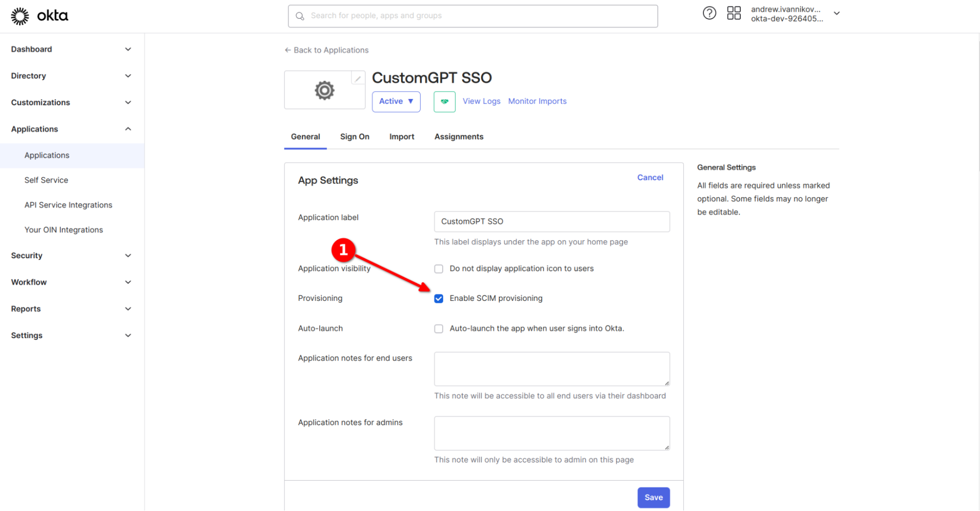Click the andrew.ivannikov account name
980x511 pixels.
coord(785,9)
